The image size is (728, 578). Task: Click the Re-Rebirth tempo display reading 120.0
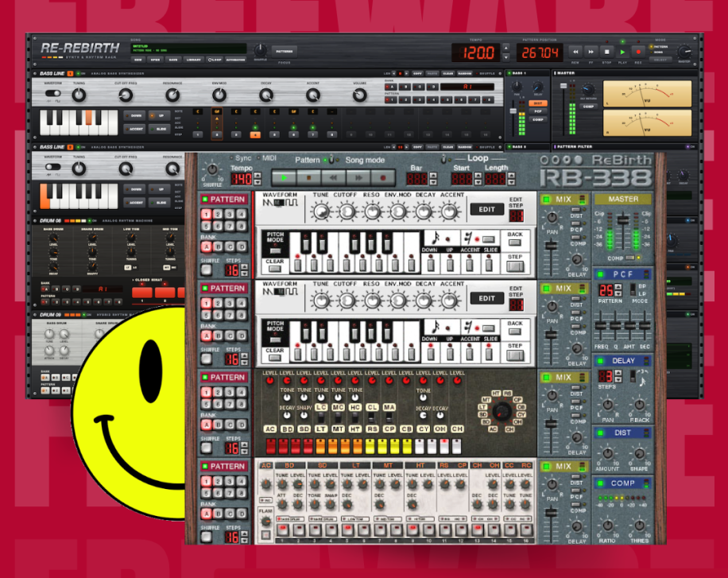476,52
